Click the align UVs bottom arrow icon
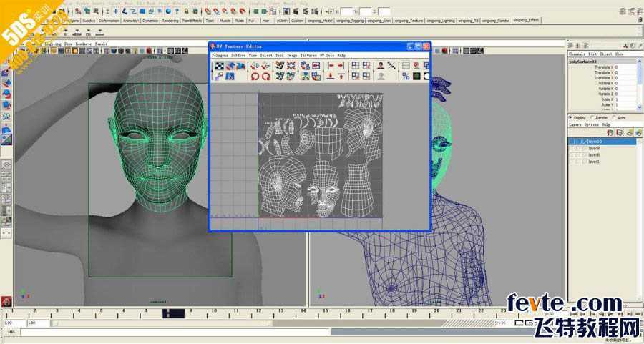 [331, 76]
